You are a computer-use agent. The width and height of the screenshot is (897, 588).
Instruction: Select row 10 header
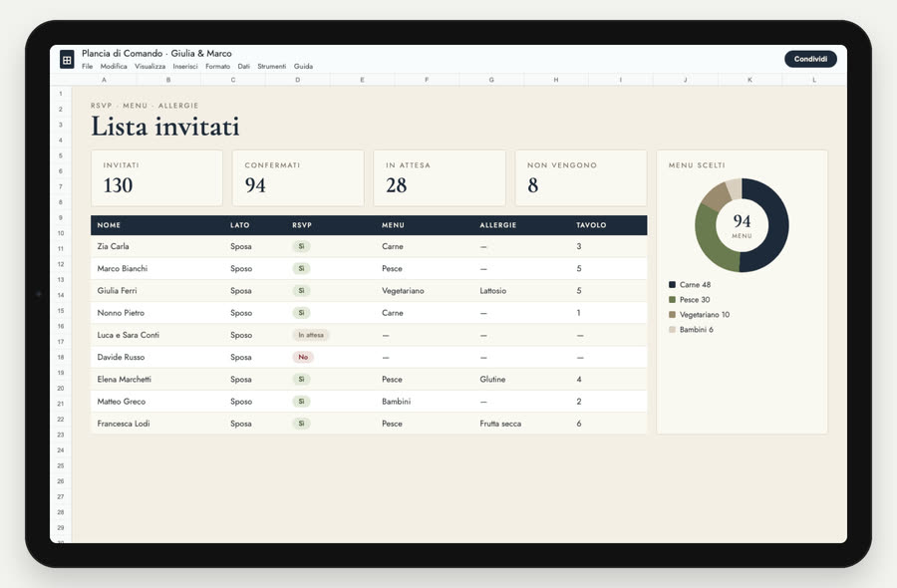click(x=61, y=233)
